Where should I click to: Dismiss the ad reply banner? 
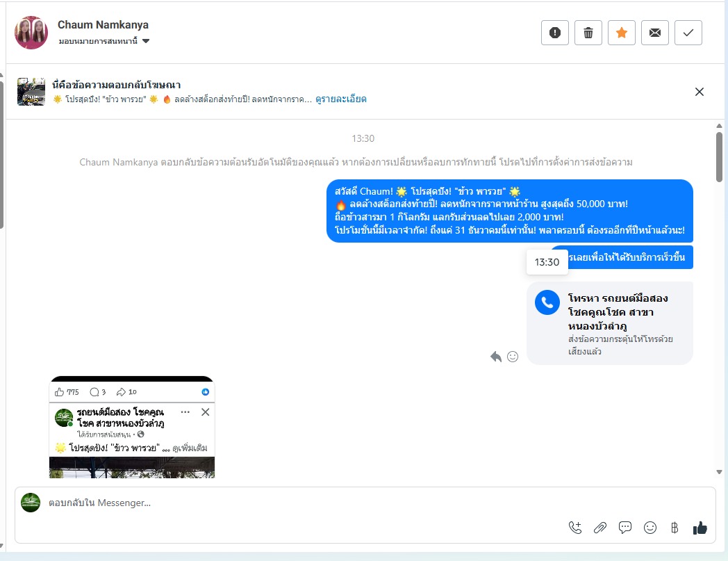[700, 92]
